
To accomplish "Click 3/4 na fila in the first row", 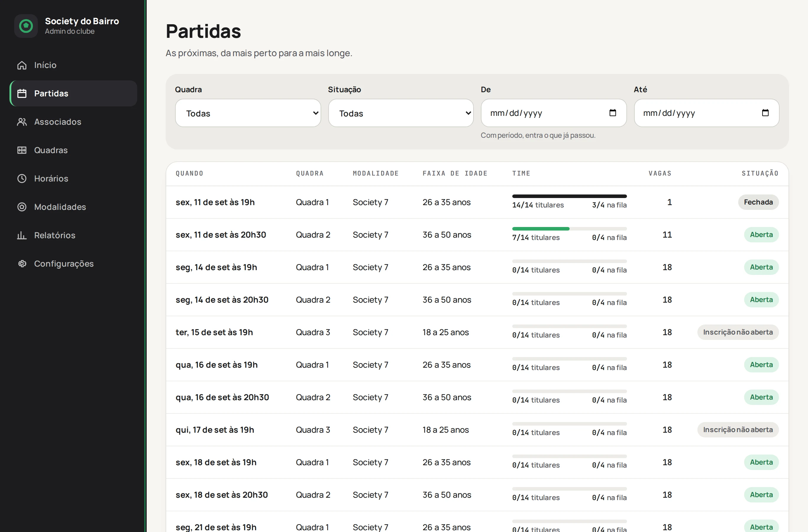I will [609, 205].
